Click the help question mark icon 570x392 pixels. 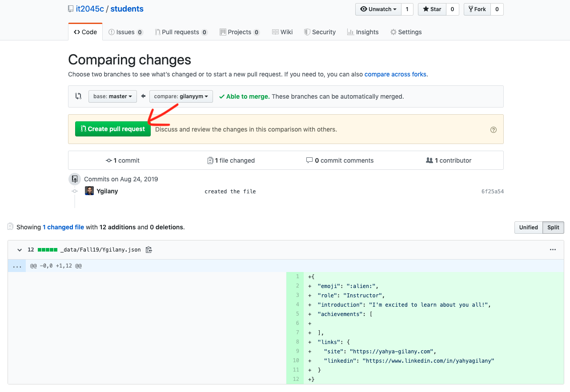pos(493,130)
